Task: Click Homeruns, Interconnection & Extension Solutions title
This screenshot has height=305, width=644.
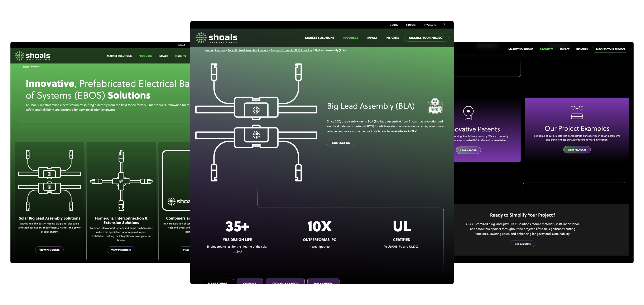Action: (x=121, y=220)
